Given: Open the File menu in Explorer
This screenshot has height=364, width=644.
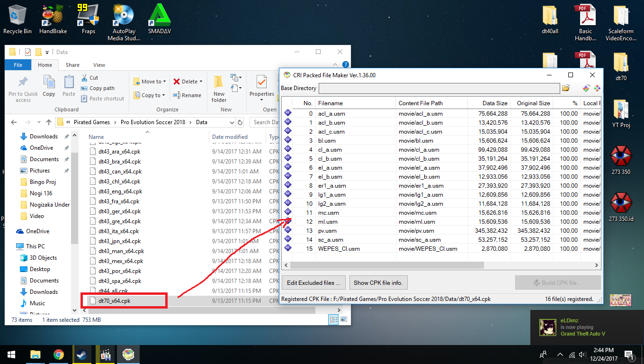Looking at the screenshot, I should (x=18, y=65).
